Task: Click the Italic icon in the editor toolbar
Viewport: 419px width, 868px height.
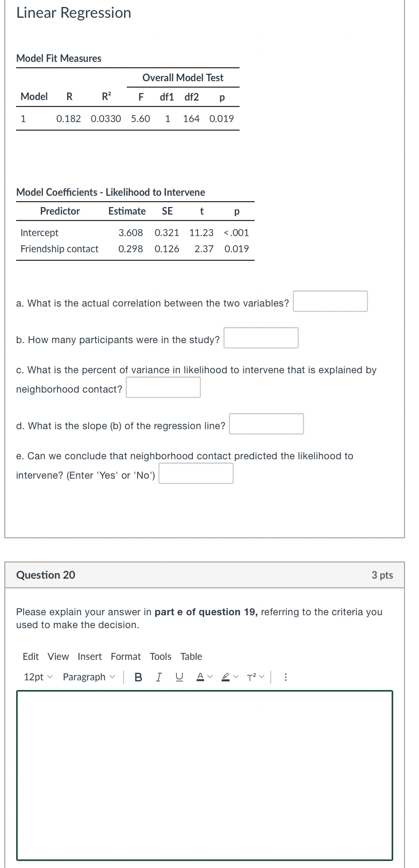Action: 158,677
